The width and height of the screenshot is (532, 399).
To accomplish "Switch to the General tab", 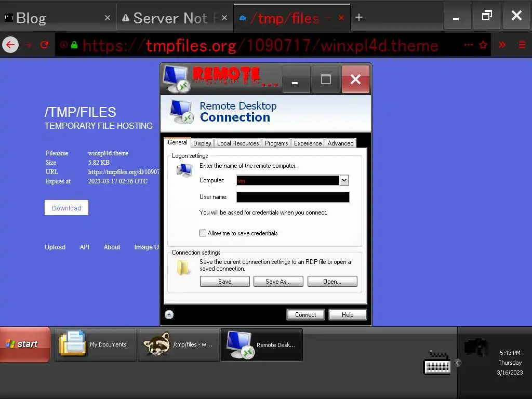I will tap(178, 142).
